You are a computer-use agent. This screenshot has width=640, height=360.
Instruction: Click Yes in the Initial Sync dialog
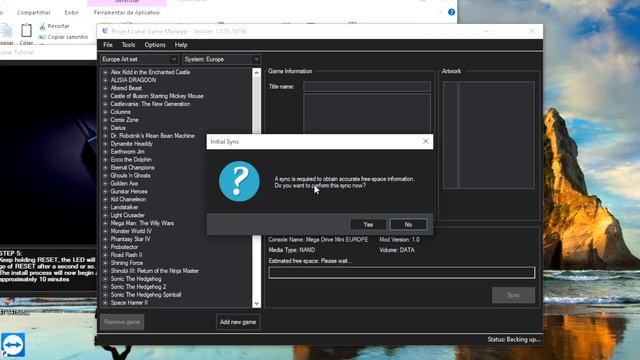click(368, 224)
